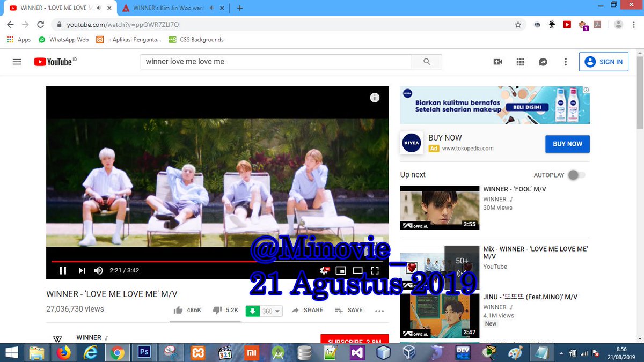Open the create video camera icon

[497, 62]
